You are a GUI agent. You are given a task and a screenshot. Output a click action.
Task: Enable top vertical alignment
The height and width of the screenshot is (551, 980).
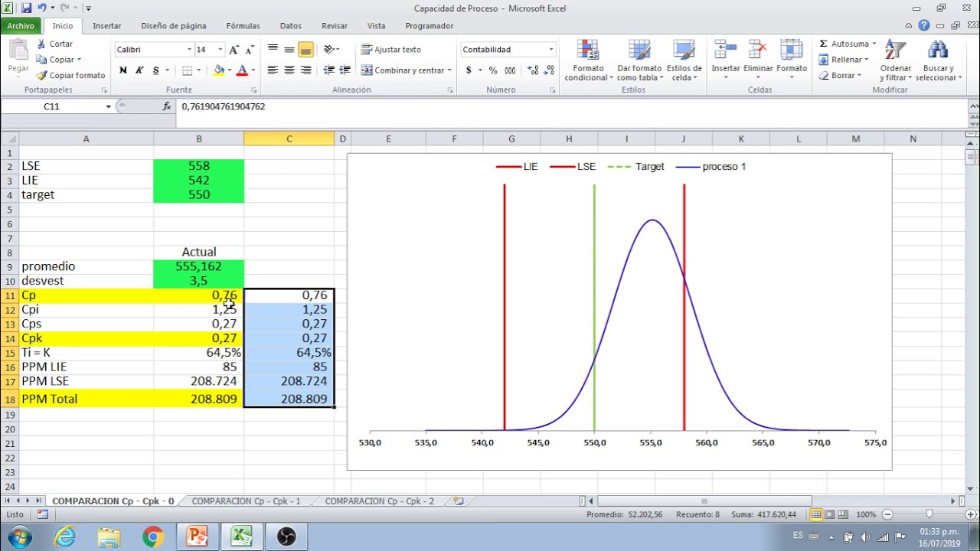[273, 50]
